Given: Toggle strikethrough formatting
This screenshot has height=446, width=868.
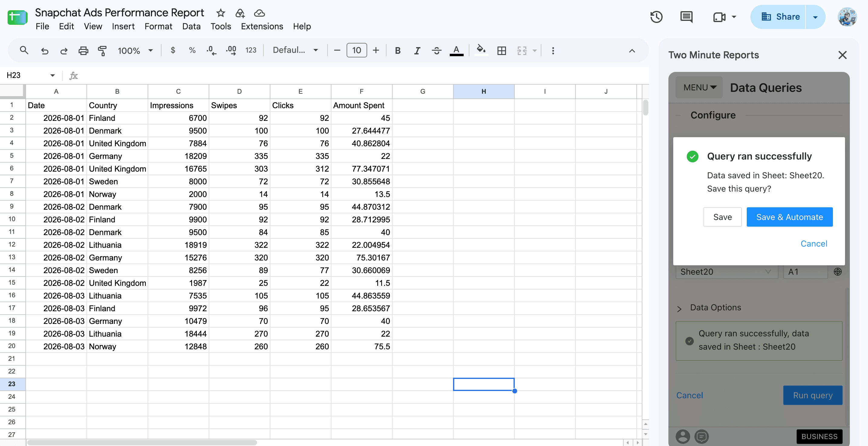Looking at the screenshot, I should (x=437, y=50).
